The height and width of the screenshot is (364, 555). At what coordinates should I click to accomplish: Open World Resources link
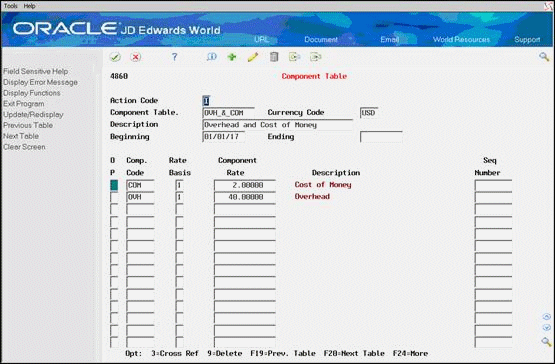[462, 39]
